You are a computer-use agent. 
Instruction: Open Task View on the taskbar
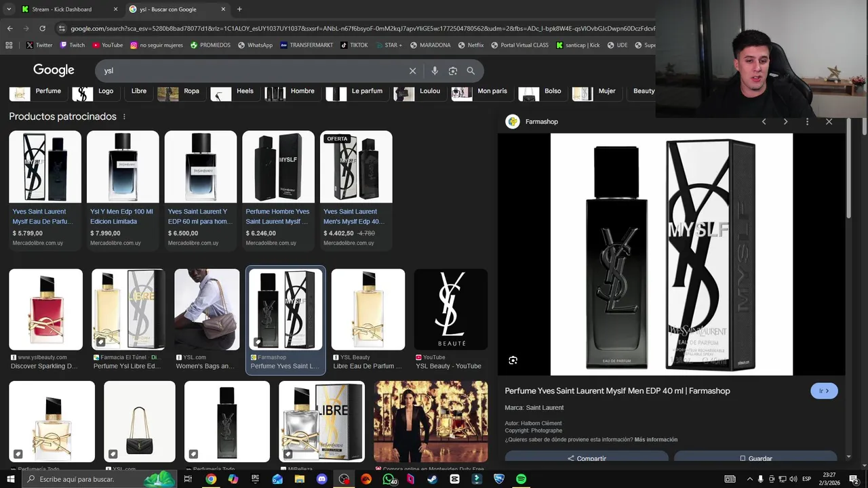point(188,479)
